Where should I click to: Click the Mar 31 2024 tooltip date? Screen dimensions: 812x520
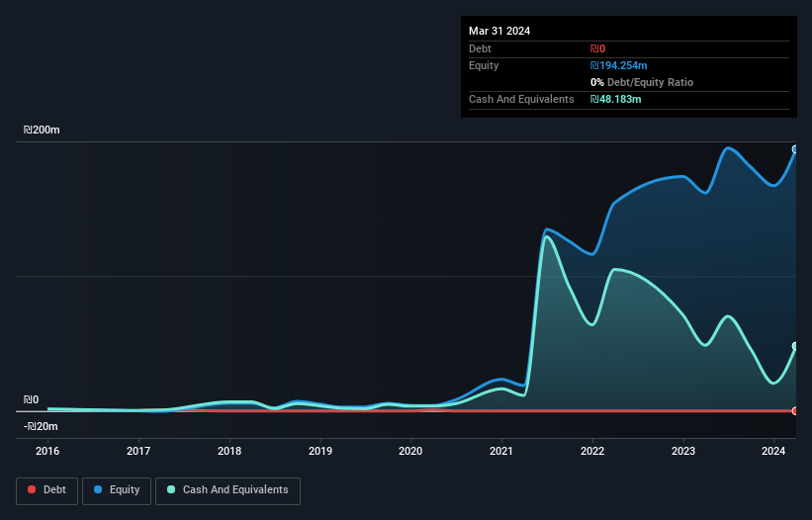[499, 31]
